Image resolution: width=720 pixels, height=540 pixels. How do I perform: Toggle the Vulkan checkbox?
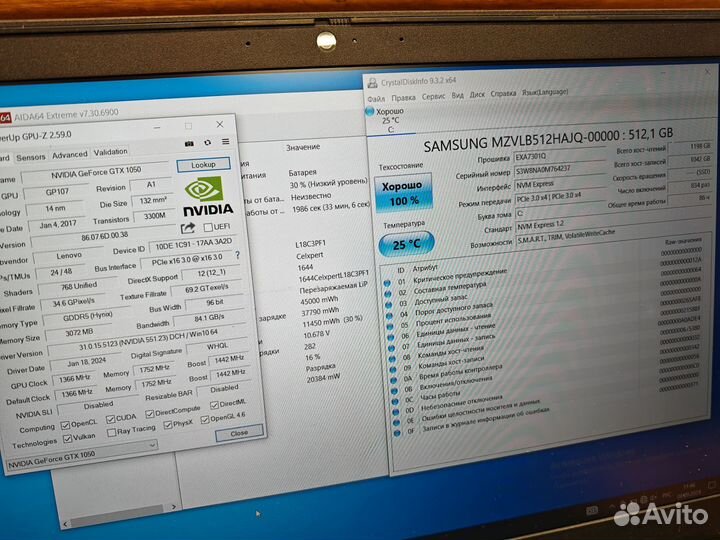pyautogui.click(x=68, y=439)
